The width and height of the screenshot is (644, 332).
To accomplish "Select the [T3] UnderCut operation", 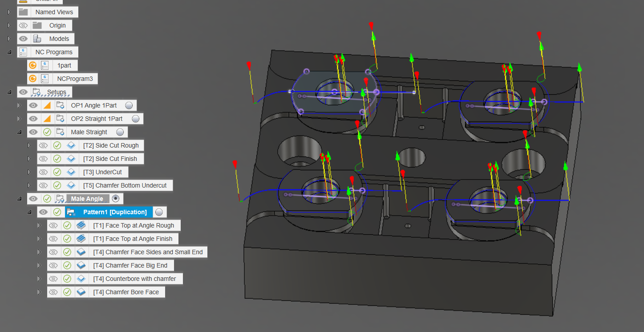I will pyautogui.click(x=102, y=172).
